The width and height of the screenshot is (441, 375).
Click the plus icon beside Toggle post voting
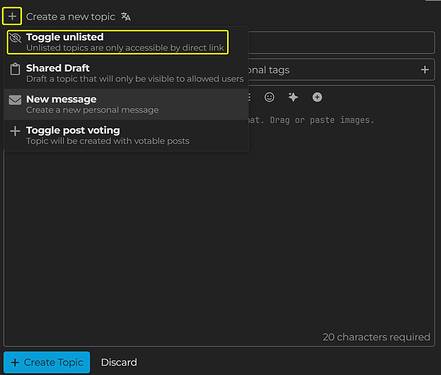pos(15,131)
